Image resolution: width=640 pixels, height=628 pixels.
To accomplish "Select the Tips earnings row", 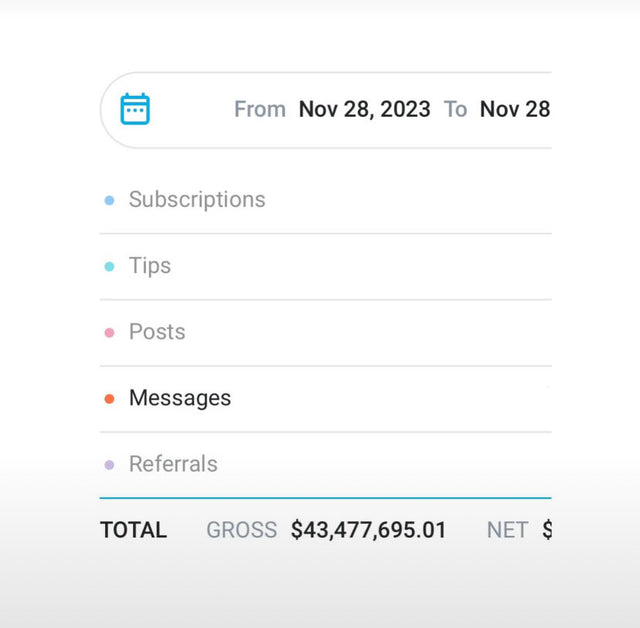I will pyautogui.click(x=326, y=267).
